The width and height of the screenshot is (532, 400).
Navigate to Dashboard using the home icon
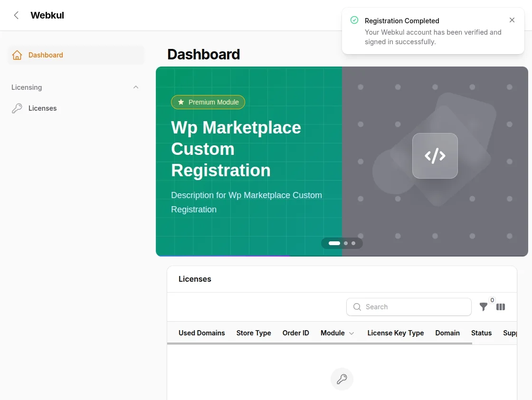click(17, 55)
